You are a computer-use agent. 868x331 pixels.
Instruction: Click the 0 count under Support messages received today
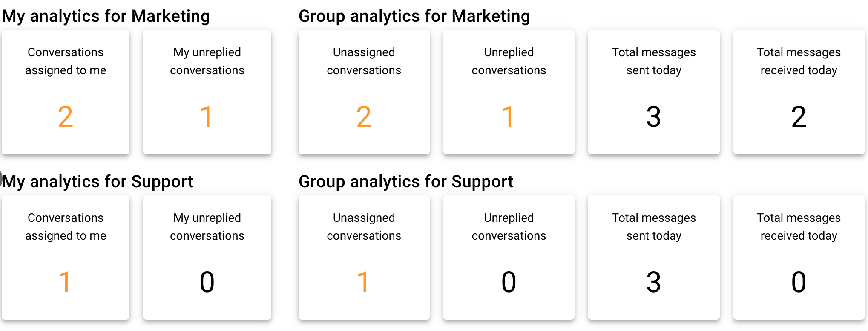point(799,282)
